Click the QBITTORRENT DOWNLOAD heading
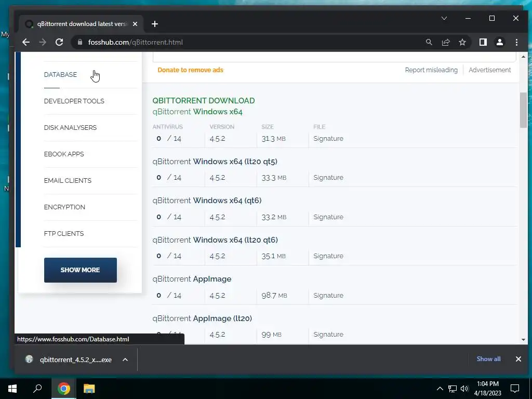532x399 pixels. (x=204, y=100)
